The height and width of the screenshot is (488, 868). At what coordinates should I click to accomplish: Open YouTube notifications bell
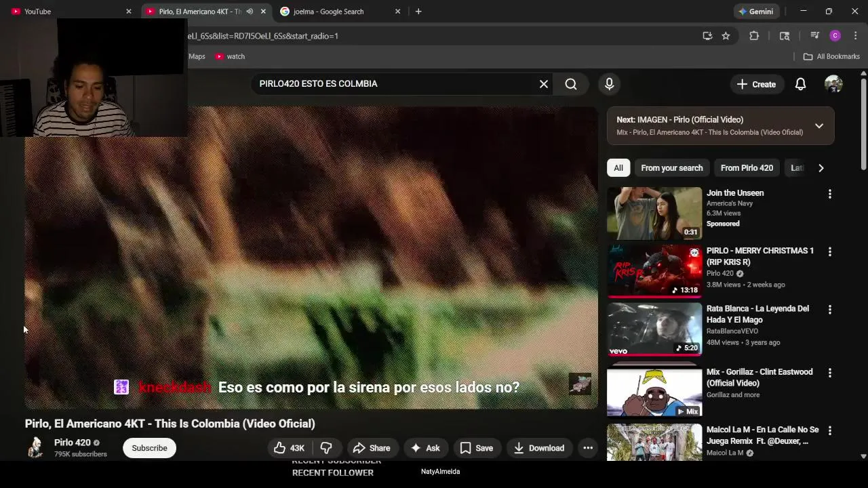(800, 84)
